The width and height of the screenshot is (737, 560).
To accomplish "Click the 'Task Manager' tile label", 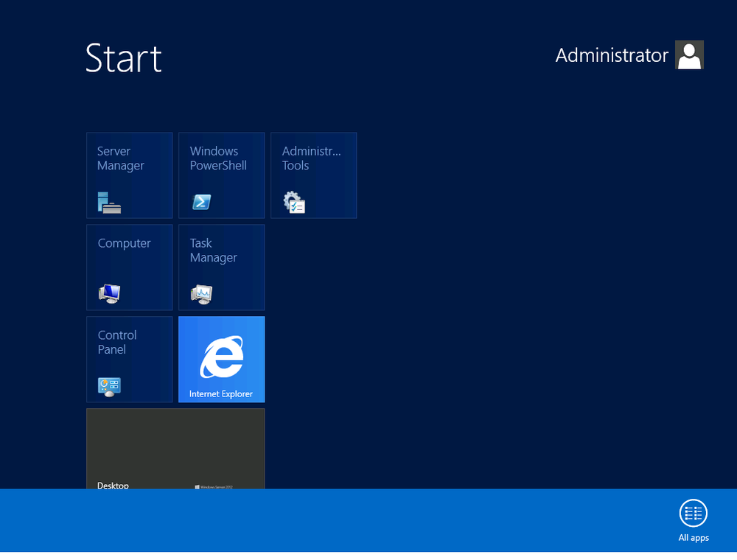I will [214, 251].
